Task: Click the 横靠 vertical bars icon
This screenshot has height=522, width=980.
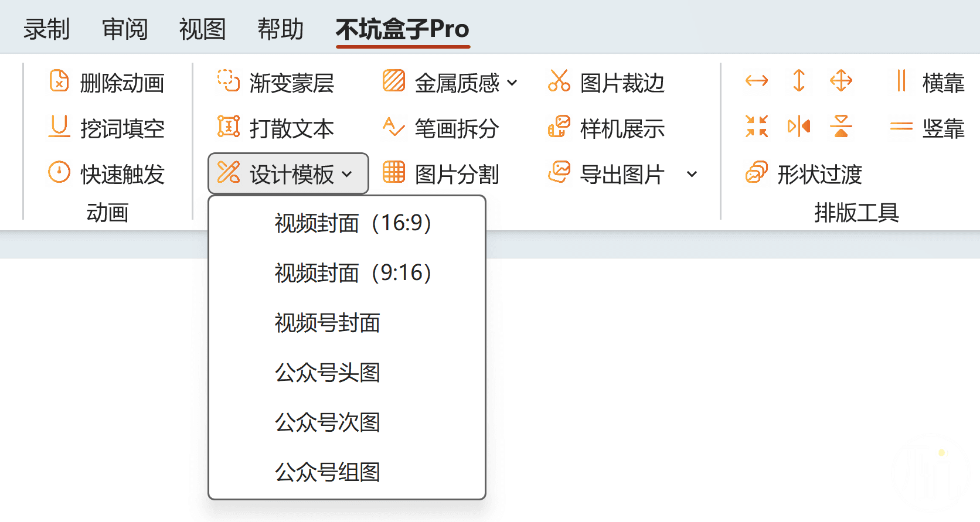Action: [x=901, y=81]
